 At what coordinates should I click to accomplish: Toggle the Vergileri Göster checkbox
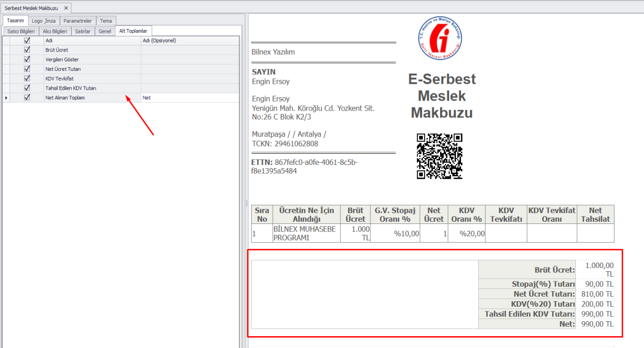pyautogui.click(x=27, y=59)
